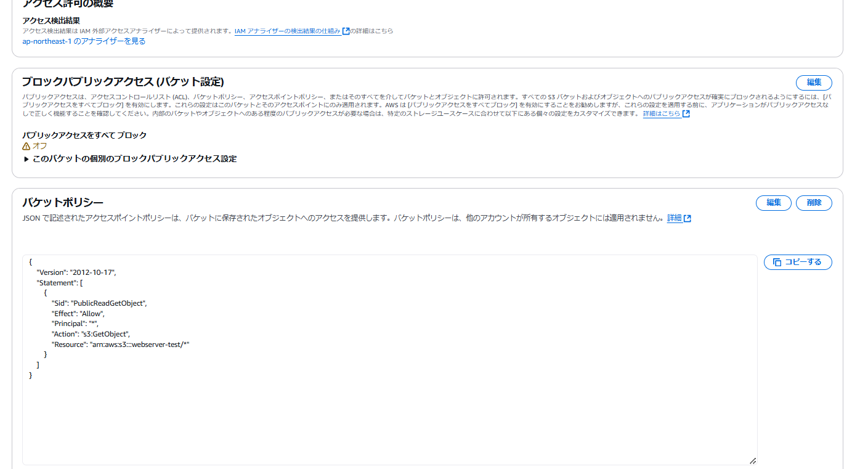The height and width of the screenshot is (469, 868).
Task: Click the "Principal": "*" line
Action: tap(75, 324)
